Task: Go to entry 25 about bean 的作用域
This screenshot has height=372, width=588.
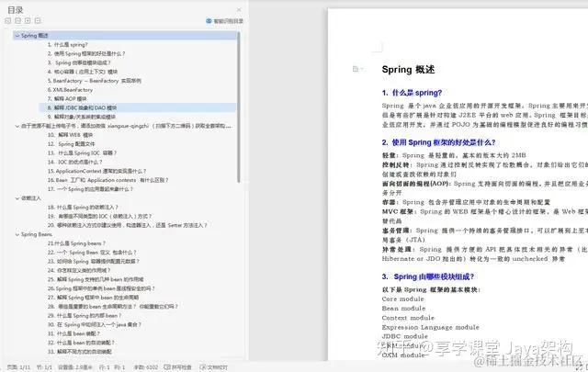Action: pos(96,279)
